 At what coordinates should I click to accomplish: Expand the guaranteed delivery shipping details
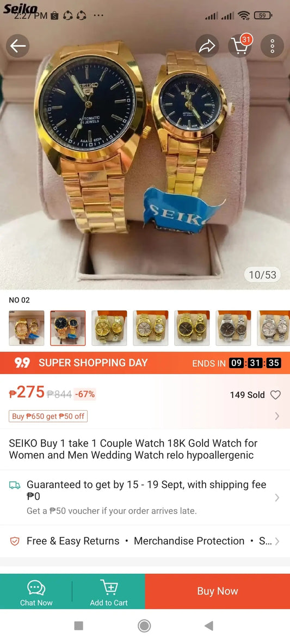click(145, 497)
